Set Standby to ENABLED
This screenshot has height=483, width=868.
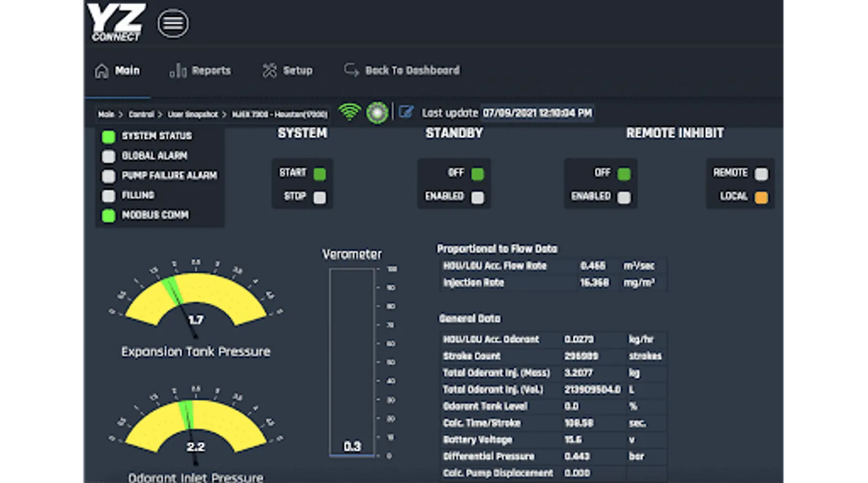click(x=477, y=197)
